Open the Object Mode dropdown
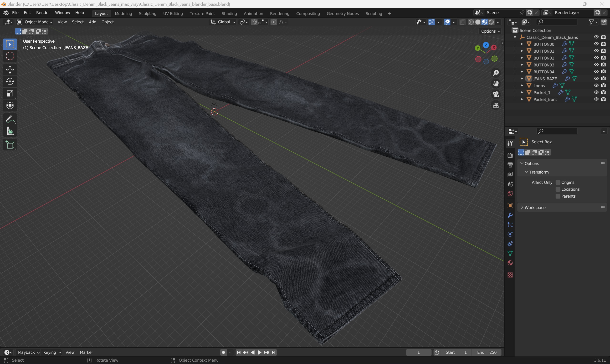The height and width of the screenshot is (364, 610). tap(35, 22)
